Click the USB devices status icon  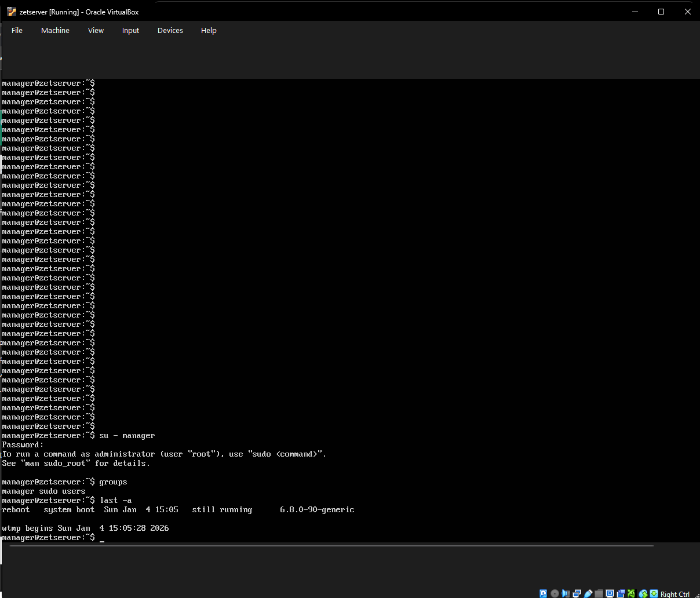(588, 593)
